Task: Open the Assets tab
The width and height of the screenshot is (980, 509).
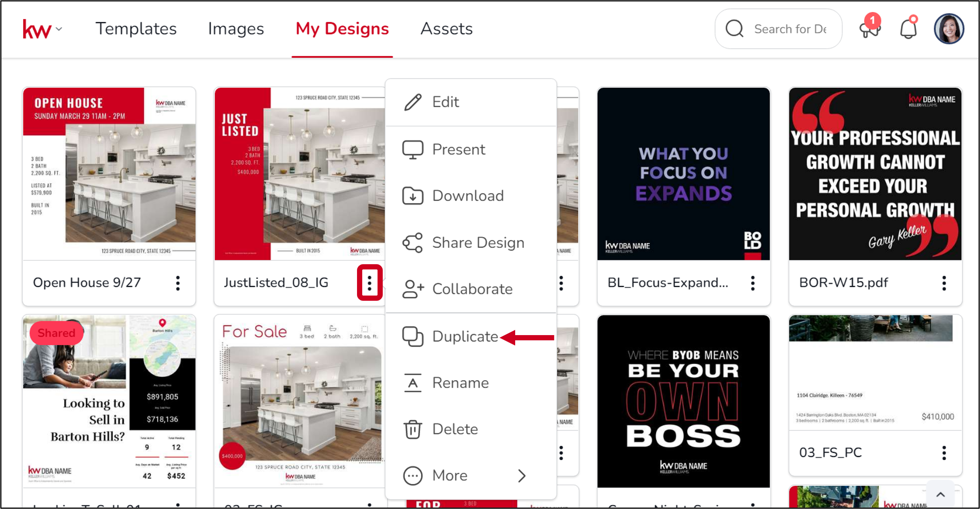Action: pos(446,29)
